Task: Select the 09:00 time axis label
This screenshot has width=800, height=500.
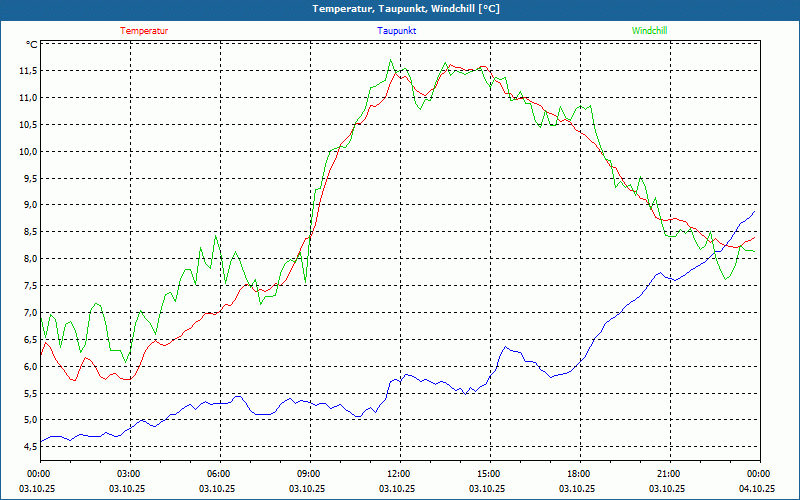Action: (x=308, y=473)
